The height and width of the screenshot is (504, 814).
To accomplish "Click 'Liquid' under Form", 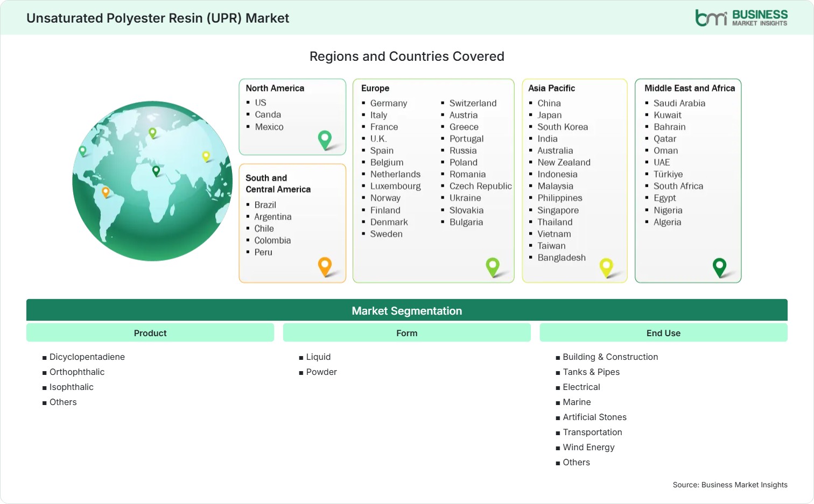I will pos(318,357).
